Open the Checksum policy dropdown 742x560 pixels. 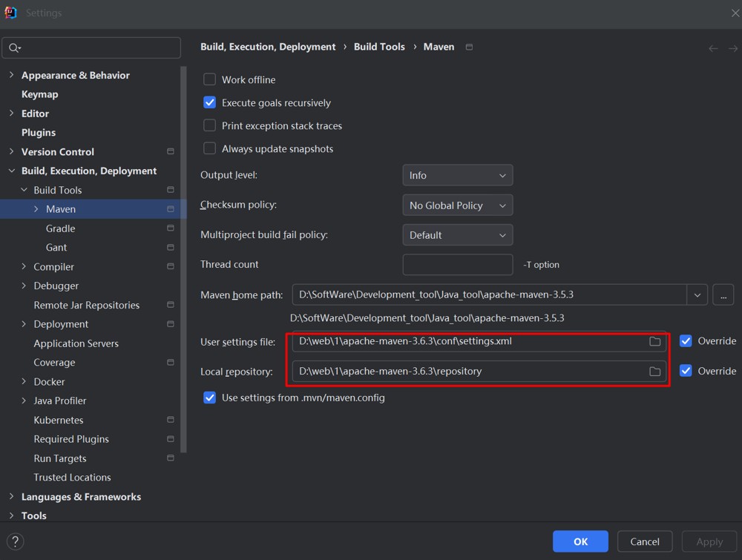pos(457,205)
